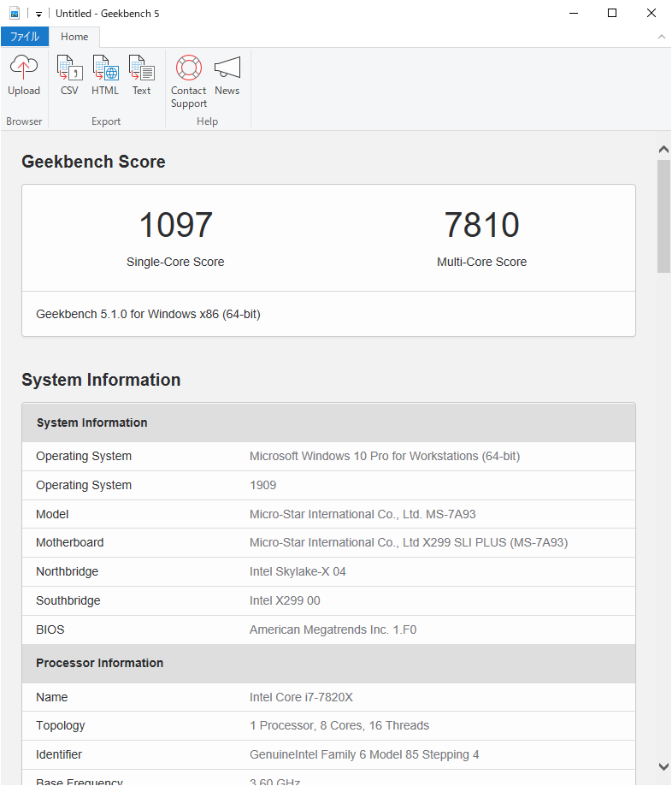The width and height of the screenshot is (672, 786).
Task: Click the Multi-Core Score value 7810
Action: (x=481, y=225)
